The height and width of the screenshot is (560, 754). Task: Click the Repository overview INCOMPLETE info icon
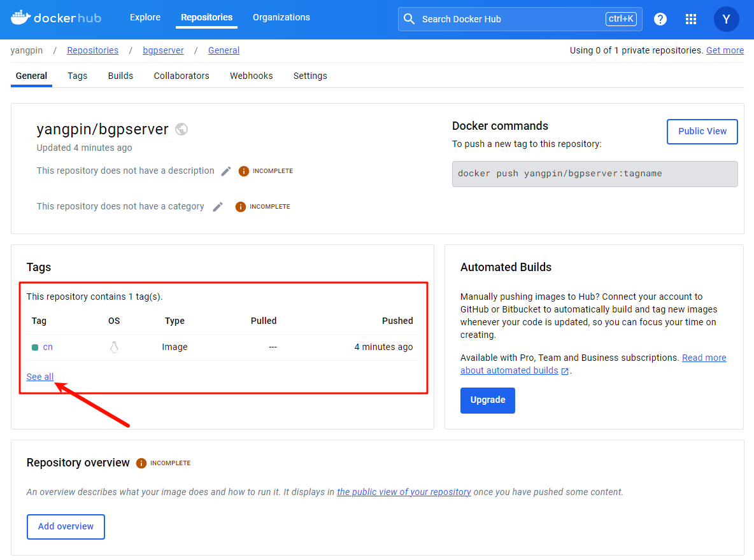pyautogui.click(x=141, y=463)
